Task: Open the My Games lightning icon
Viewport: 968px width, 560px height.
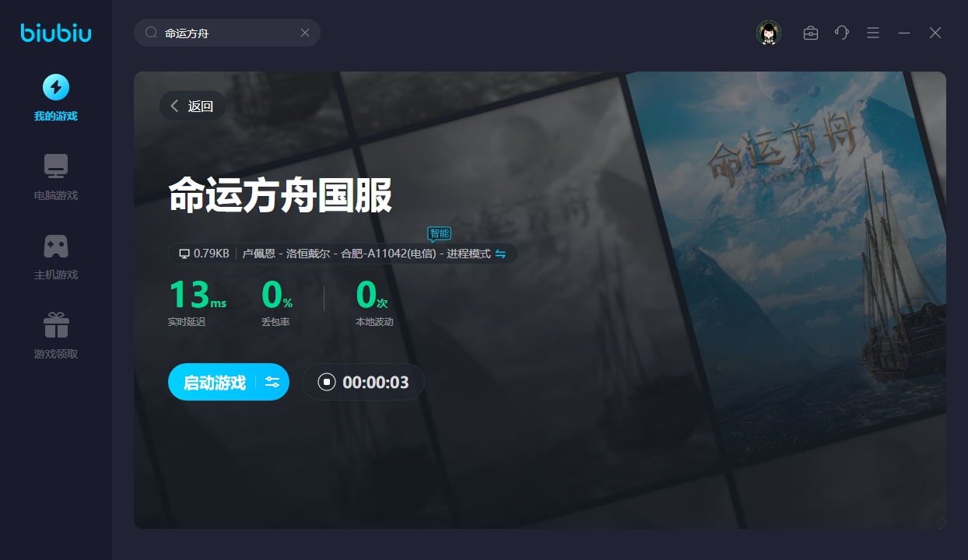Action: click(x=55, y=87)
